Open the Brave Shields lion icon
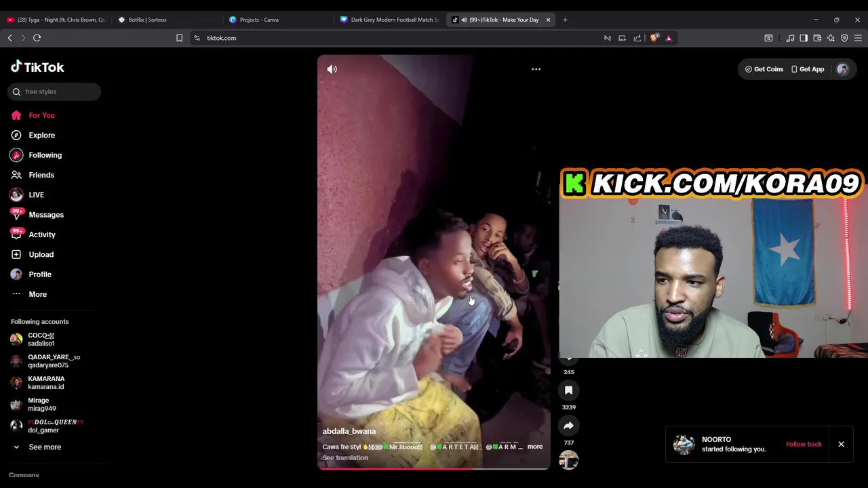The width and height of the screenshot is (868, 488). pyautogui.click(x=654, y=38)
